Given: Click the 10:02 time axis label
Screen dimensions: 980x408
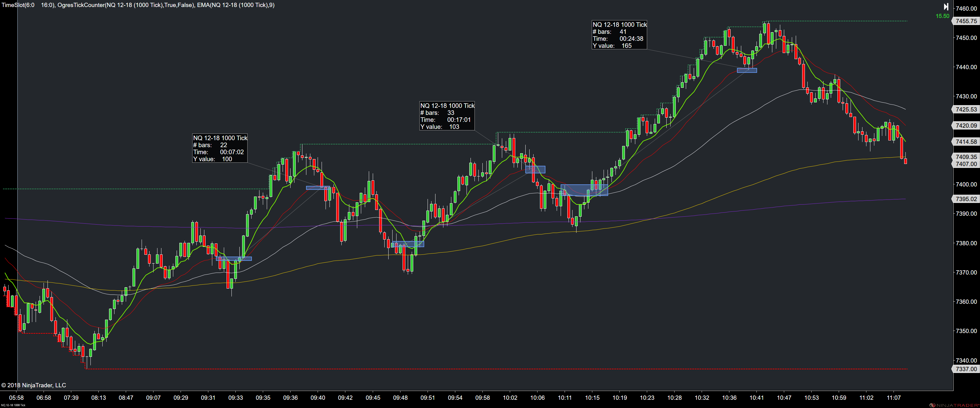Looking at the screenshot, I should click(510, 398).
